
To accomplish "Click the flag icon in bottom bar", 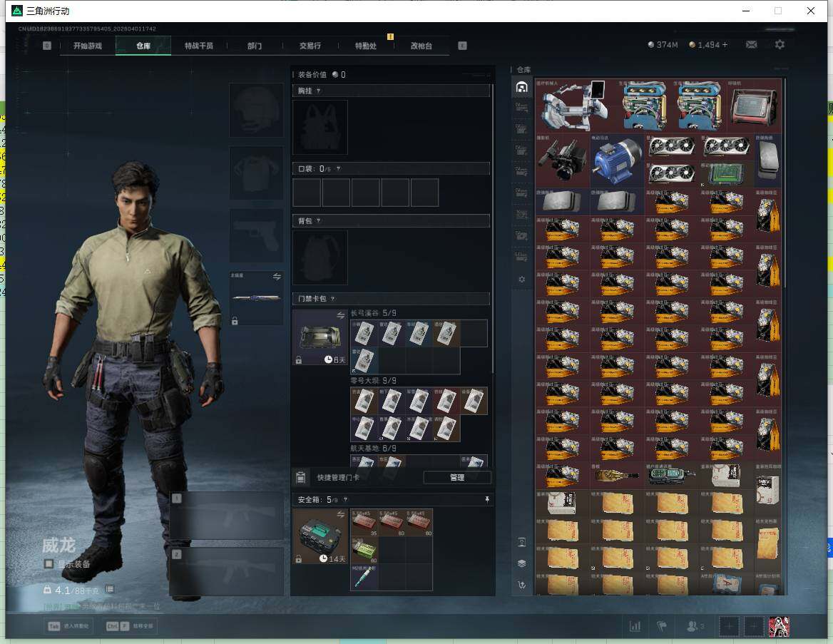I will 662,626.
